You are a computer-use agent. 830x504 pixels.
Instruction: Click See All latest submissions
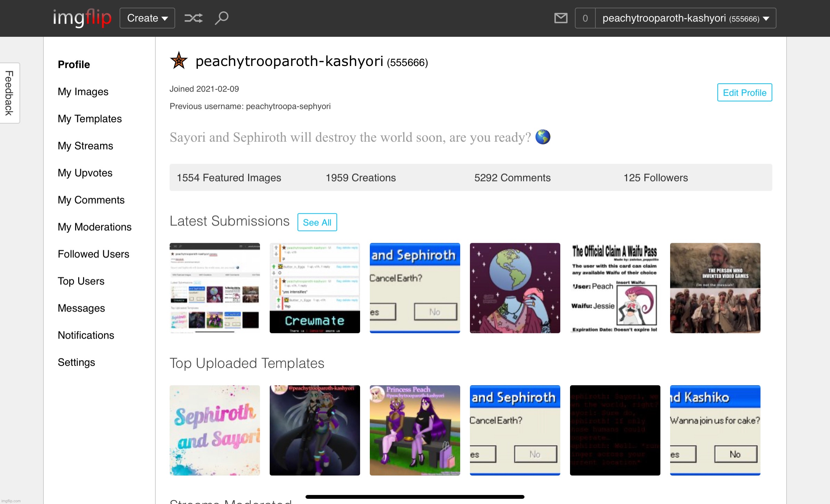click(317, 222)
